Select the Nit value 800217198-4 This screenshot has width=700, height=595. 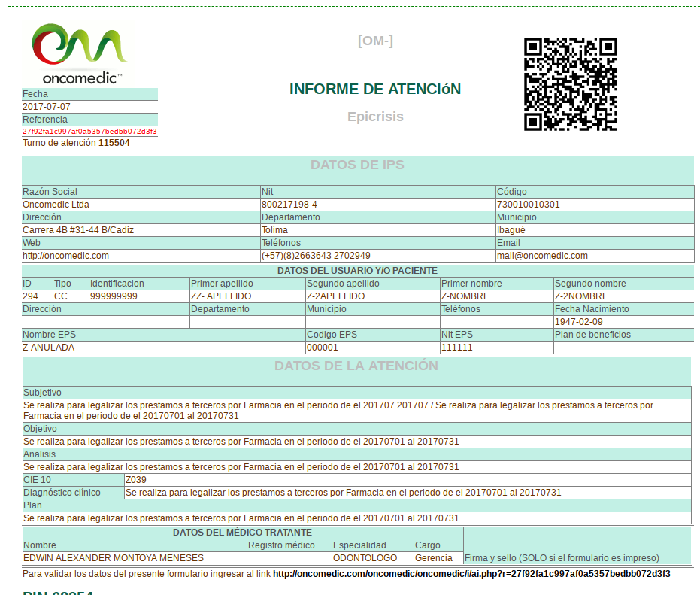pos(289,205)
